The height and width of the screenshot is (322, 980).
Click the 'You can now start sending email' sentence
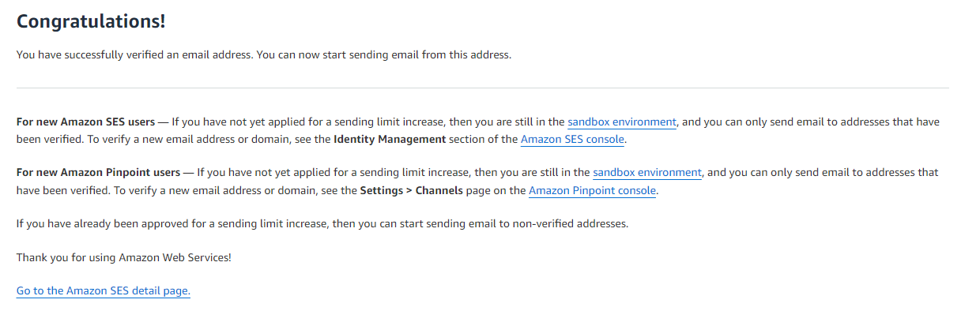point(384,55)
